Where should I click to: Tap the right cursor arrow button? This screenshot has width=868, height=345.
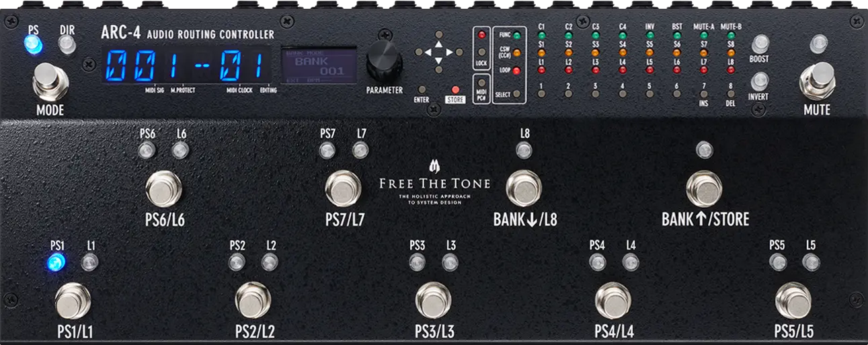(460, 51)
